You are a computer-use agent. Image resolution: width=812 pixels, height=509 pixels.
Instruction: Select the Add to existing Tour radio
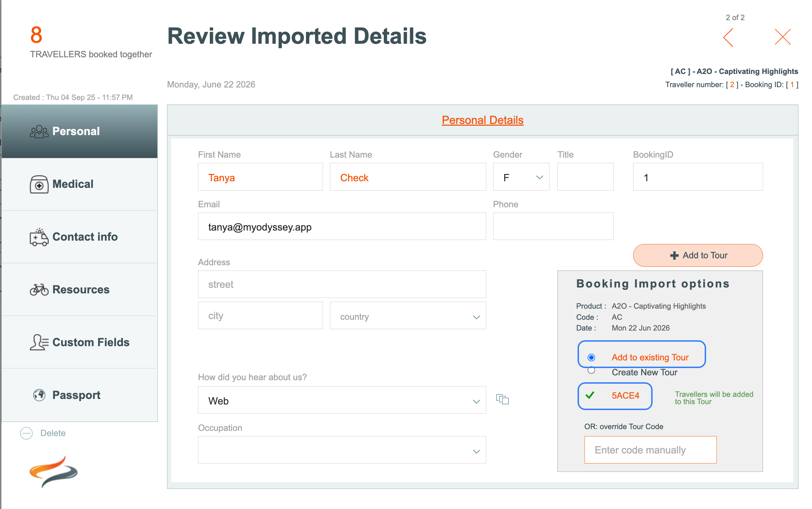591,357
